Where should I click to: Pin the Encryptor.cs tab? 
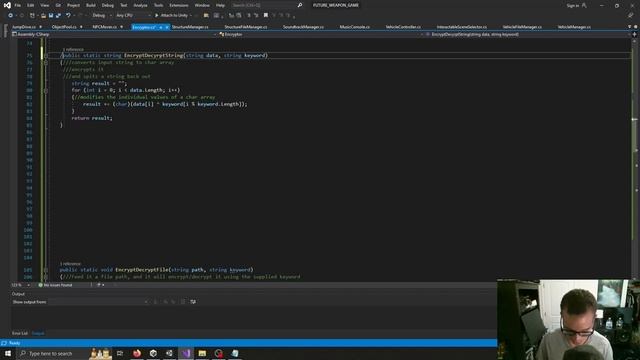click(161, 27)
